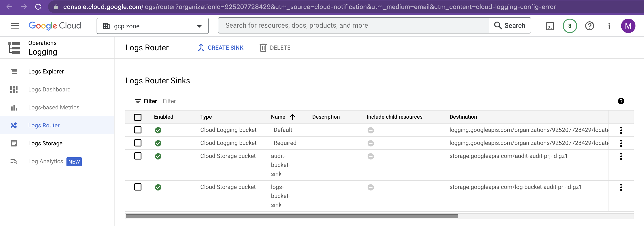Open the navigation hamburger menu
The image size is (644, 226).
coord(15,26)
